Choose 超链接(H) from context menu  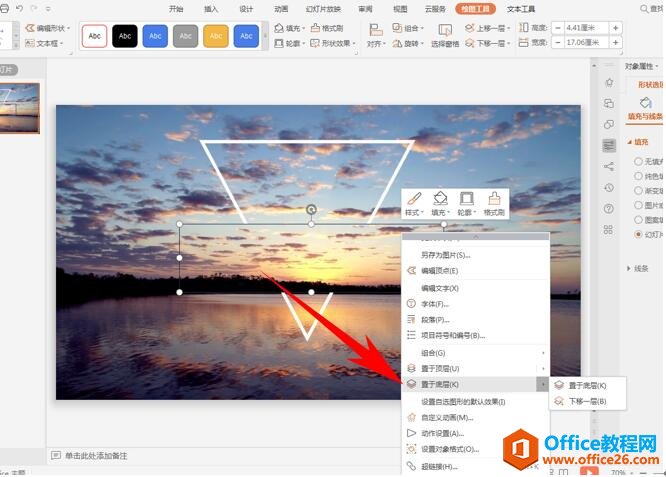(x=475, y=466)
